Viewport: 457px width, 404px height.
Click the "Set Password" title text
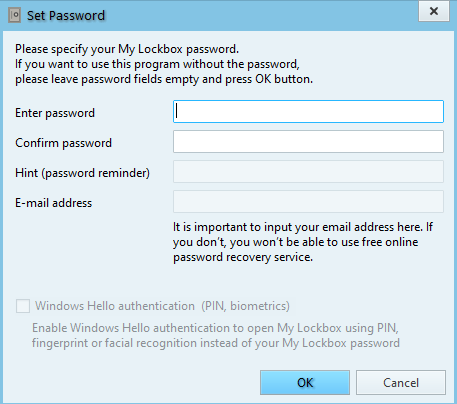click(x=66, y=16)
